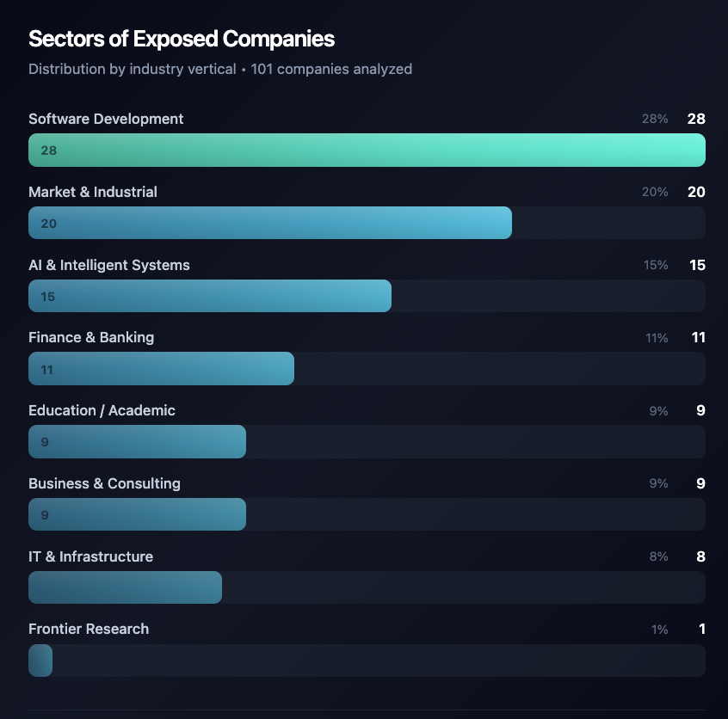
Task: Click the 15% percentage for AI systems
Action: tap(656, 265)
